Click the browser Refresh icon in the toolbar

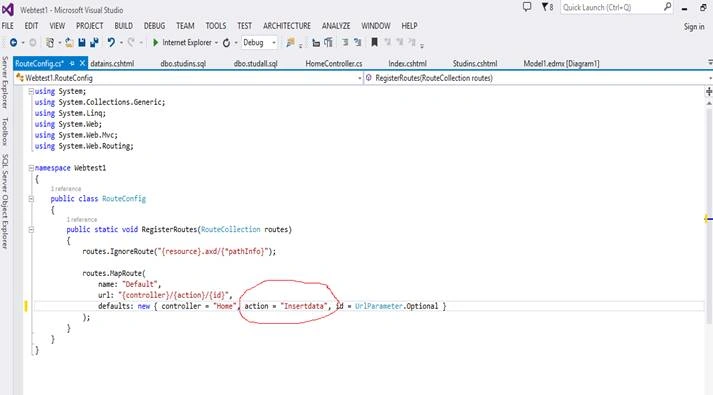tap(226, 43)
